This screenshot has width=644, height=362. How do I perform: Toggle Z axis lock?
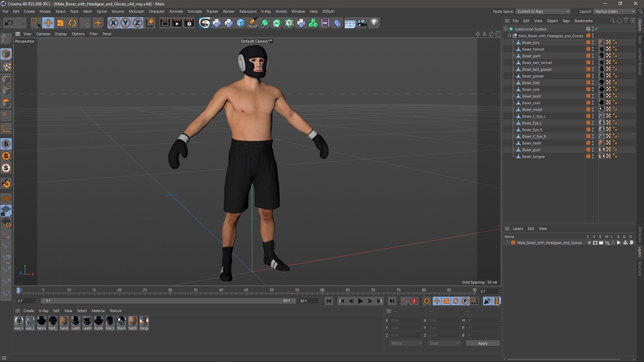[x=138, y=23]
